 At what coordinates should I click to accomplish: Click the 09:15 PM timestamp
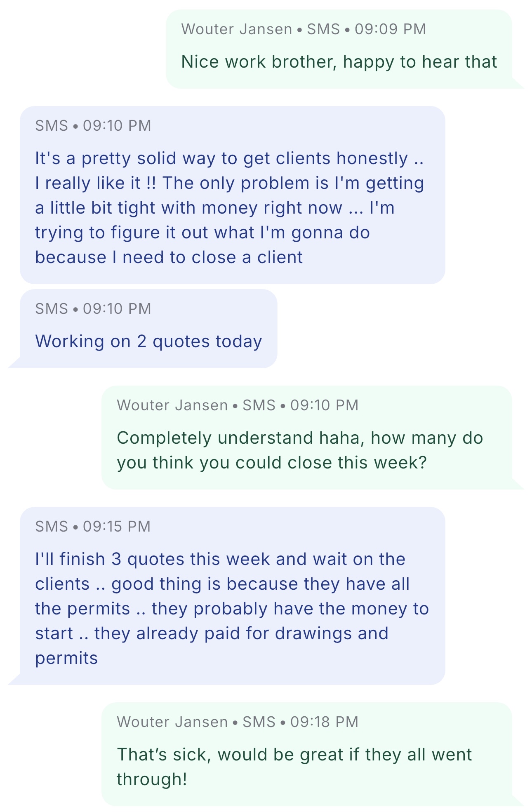click(x=117, y=526)
